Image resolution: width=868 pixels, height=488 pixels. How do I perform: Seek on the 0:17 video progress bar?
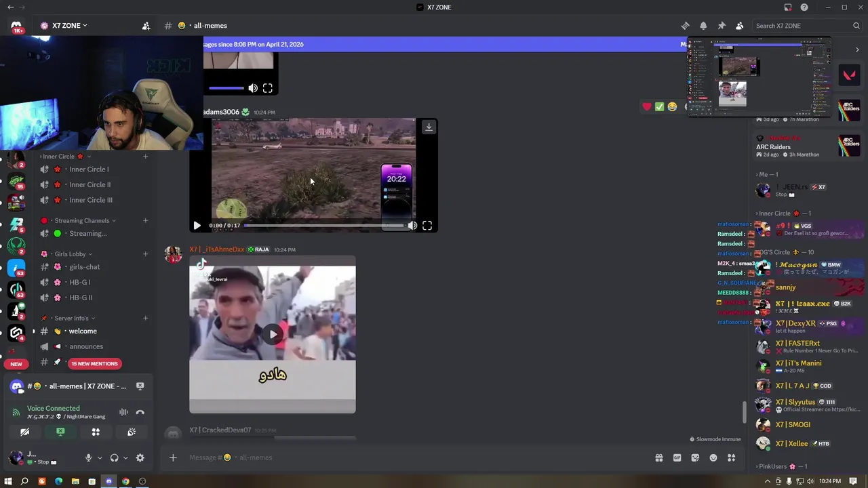pyautogui.click(x=324, y=226)
